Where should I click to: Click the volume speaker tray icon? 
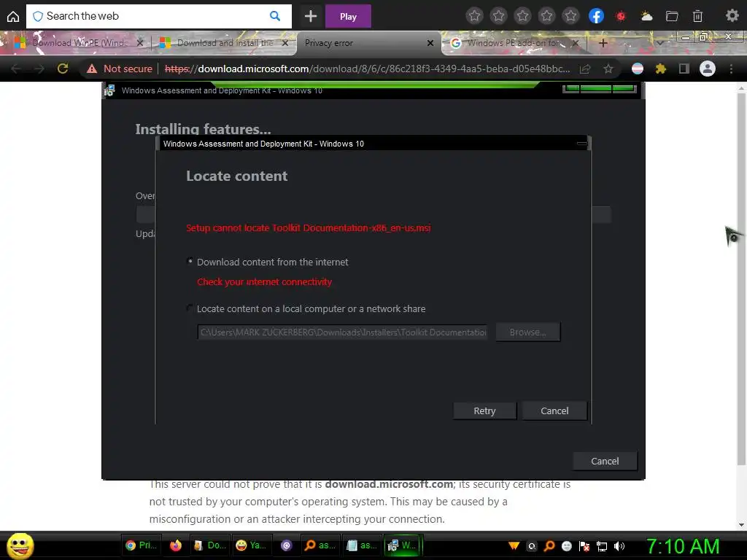[619, 546]
